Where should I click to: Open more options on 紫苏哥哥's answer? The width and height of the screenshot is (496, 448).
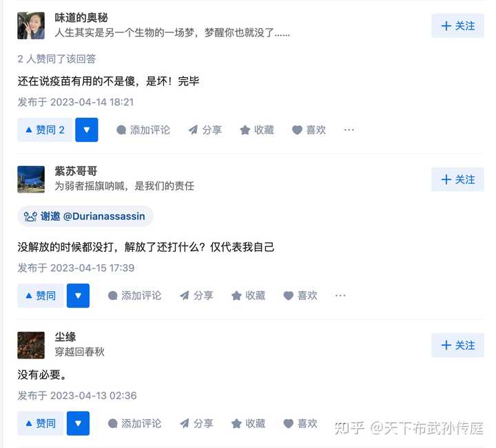tap(340, 296)
